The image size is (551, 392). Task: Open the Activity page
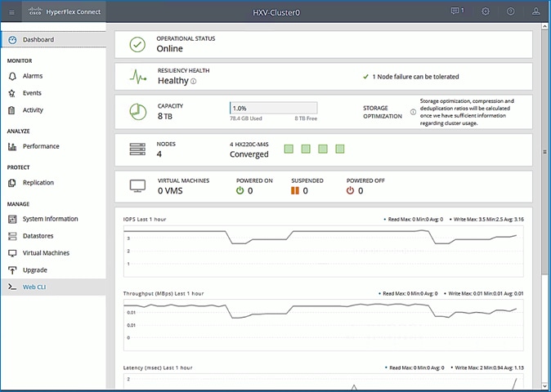tap(33, 110)
